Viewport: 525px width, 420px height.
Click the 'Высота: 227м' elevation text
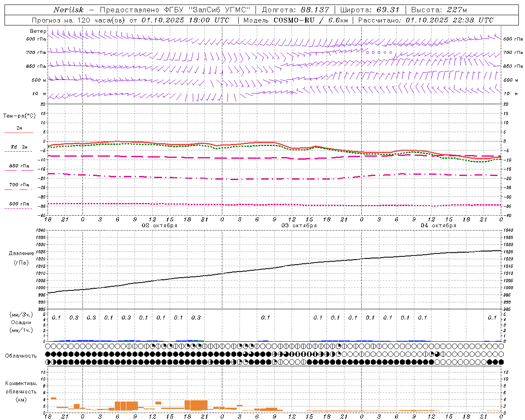[x=438, y=10]
